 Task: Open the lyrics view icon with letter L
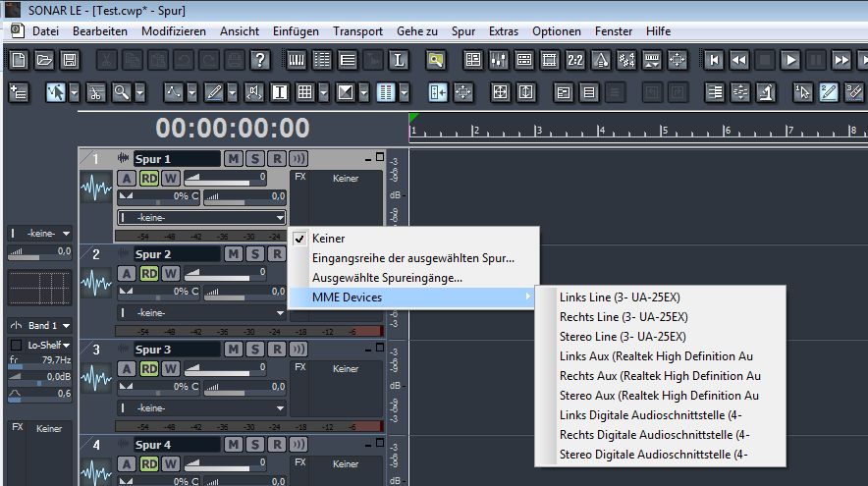pyautogui.click(x=398, y=60)
